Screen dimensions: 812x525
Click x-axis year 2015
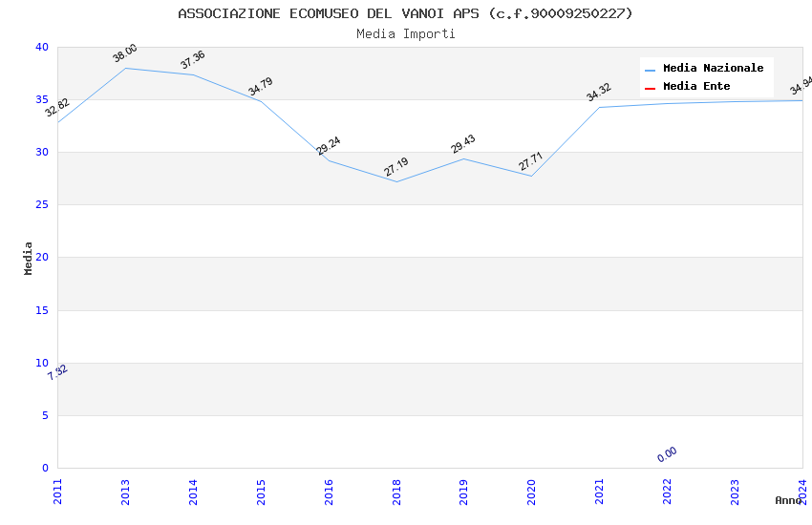tap(261, 492)
